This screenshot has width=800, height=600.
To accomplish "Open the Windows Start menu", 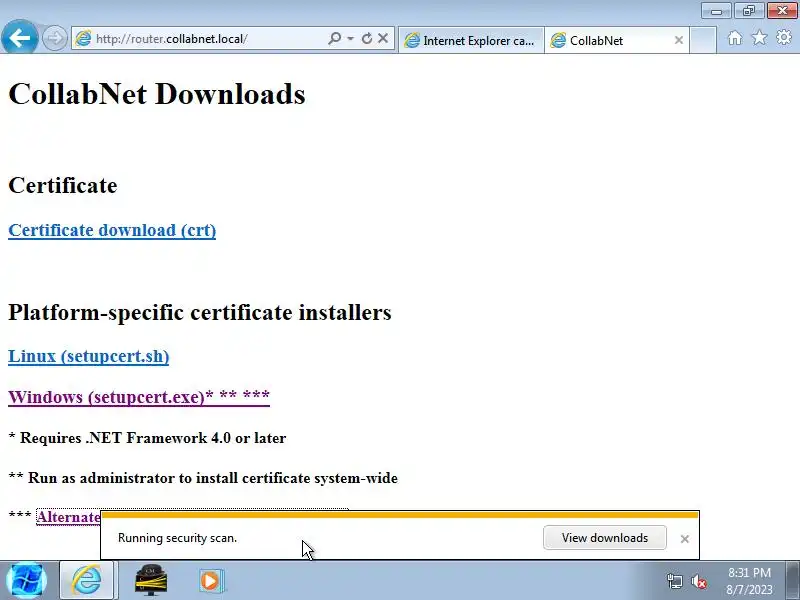I will click(27, 581).
